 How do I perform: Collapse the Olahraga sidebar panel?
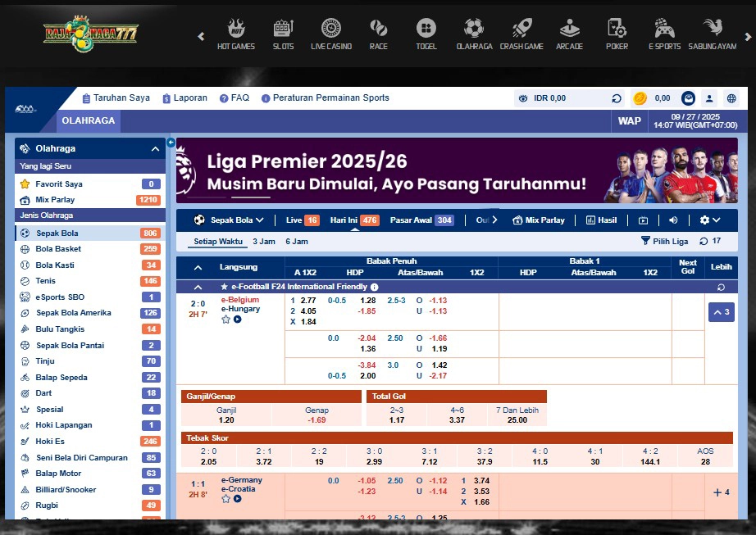tap(155, 149)
